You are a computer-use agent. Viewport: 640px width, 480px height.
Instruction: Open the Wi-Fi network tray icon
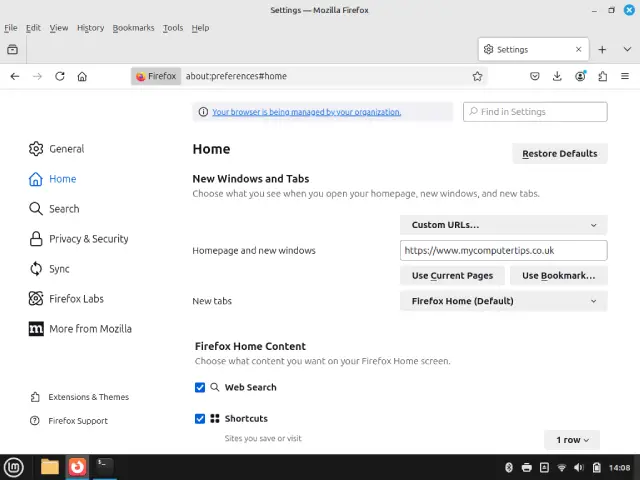tap(562, 467)
